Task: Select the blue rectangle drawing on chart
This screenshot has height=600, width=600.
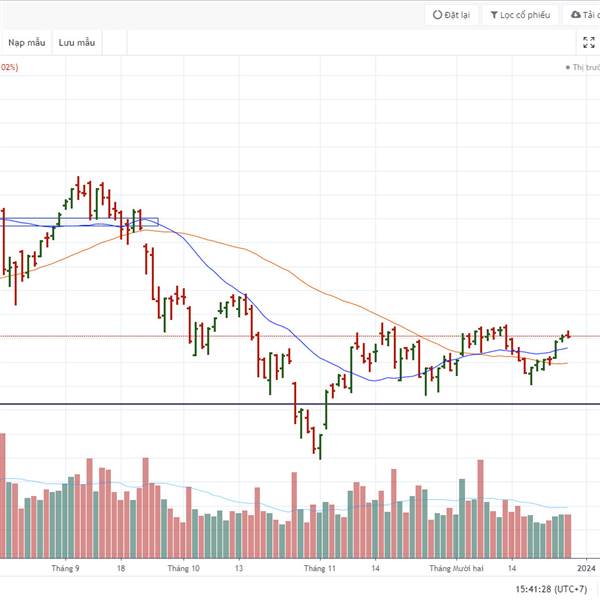Action: pos(80,222)
